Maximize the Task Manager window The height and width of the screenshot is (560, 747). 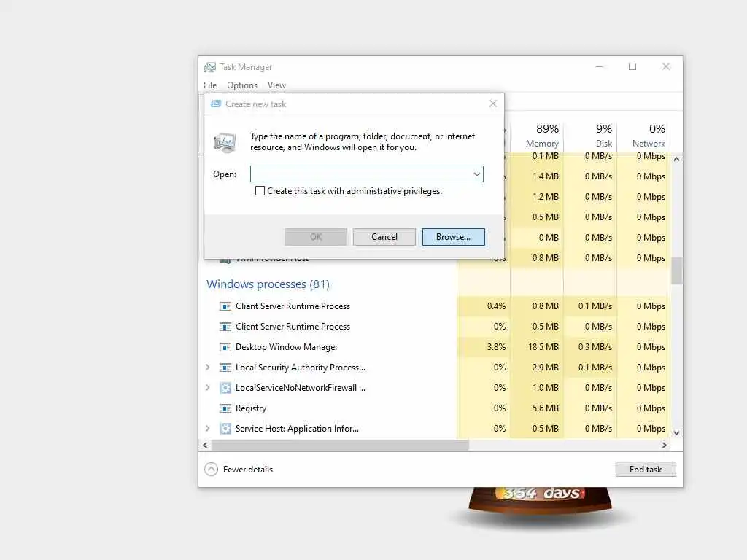[632, 66]
